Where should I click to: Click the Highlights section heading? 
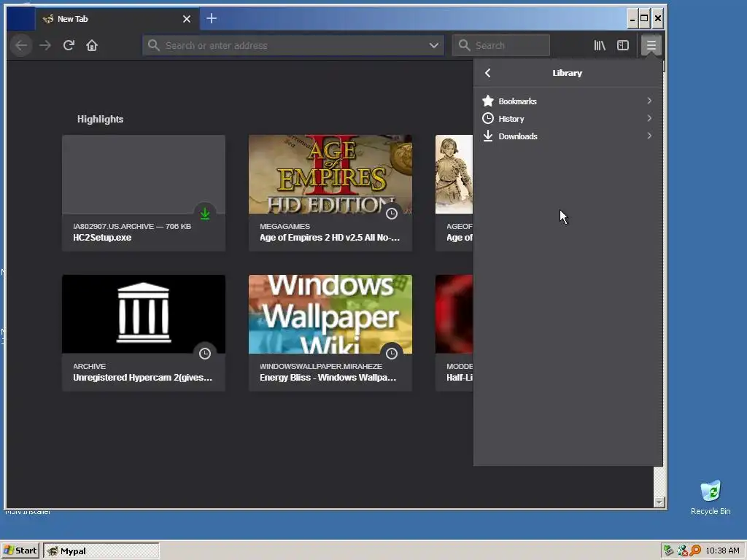coord(100,119)
